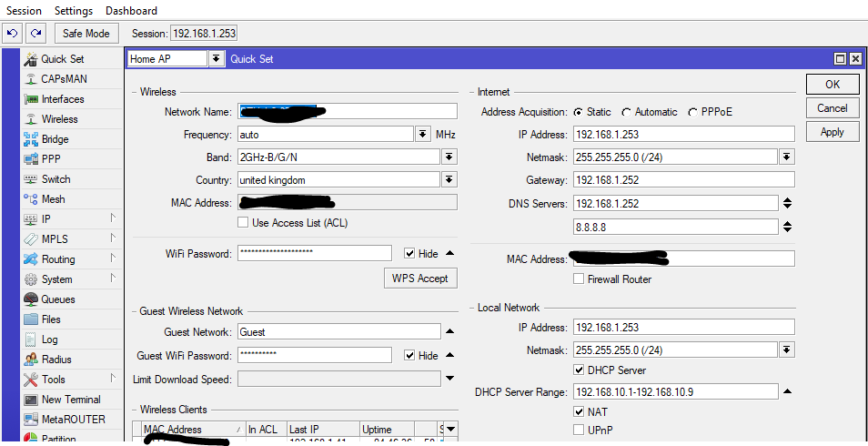868x446 pixels.
Task: Click the DHCP Server Range field
Action: click(x=675, y=392)
